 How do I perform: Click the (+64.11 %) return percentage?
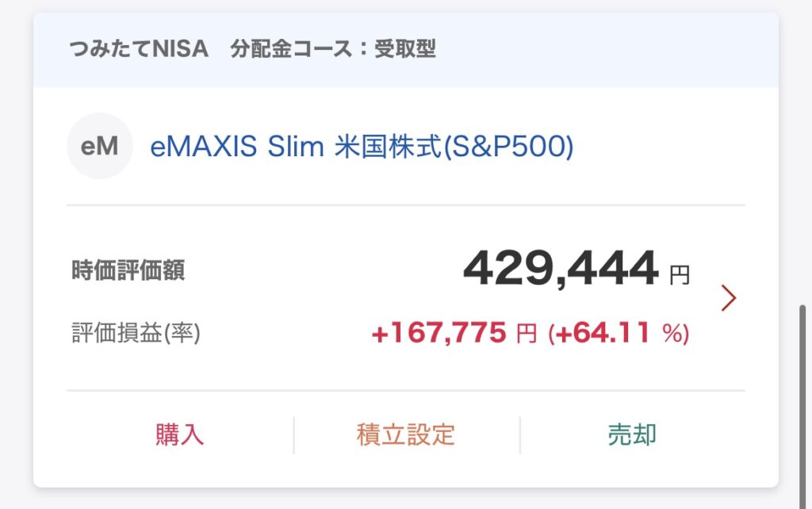[x=619, y=332]
